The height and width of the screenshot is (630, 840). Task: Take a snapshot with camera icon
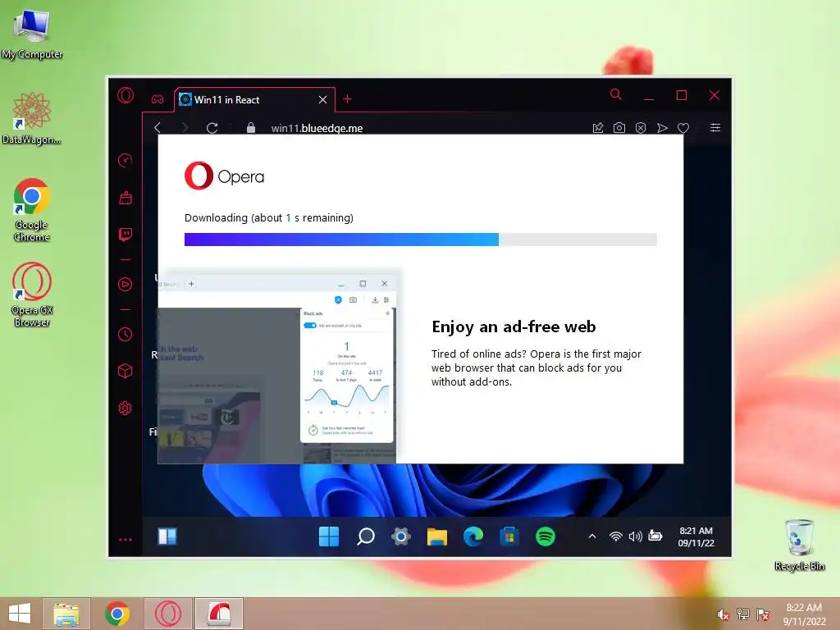click(619, 127)
